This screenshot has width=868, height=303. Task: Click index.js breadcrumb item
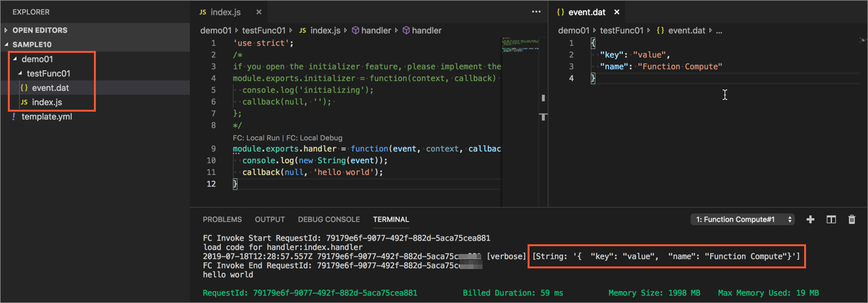[325, 31]
